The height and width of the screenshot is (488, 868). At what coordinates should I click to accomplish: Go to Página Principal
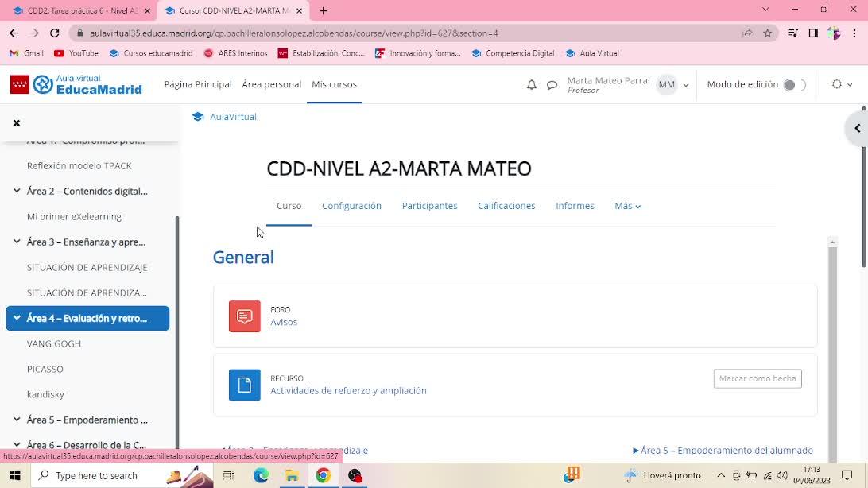pos(198,85)
